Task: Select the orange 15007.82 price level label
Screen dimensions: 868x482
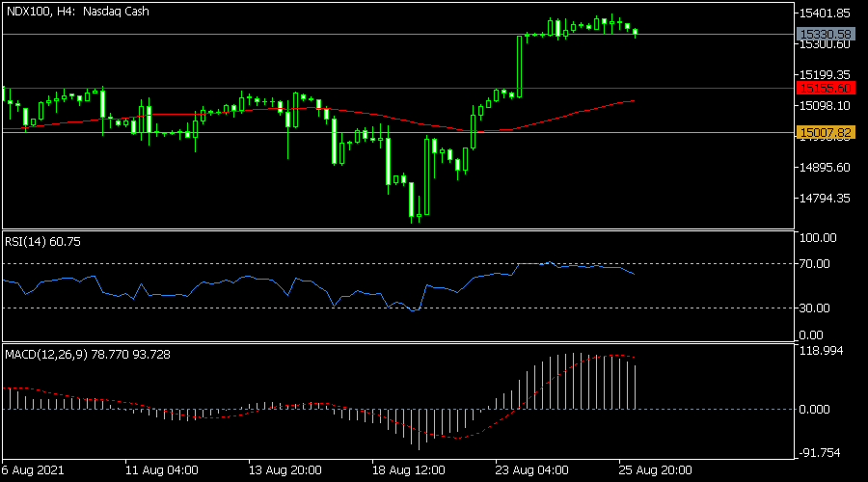Action: pos(826,132)
